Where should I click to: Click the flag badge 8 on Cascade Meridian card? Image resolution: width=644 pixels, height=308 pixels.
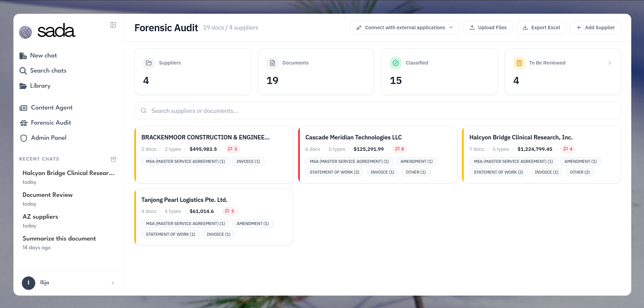[x=400, y=149]
